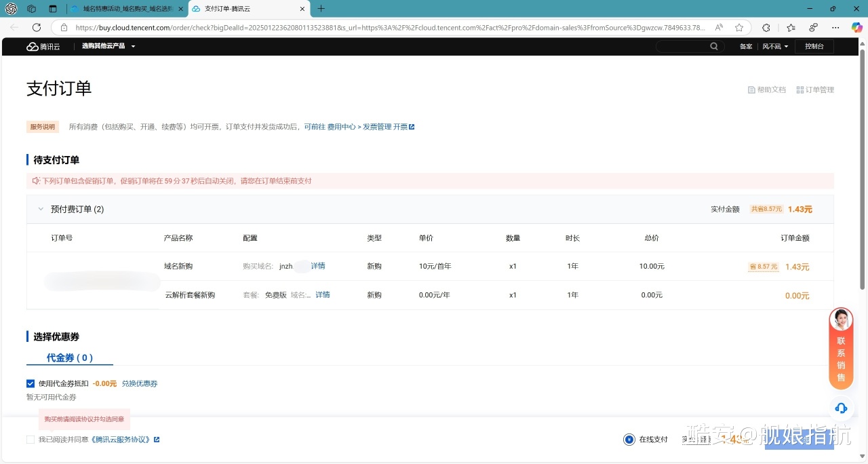Close the 域名特惠活动 tab
This screenshot has height=464, width=868.
coord(181,9)
